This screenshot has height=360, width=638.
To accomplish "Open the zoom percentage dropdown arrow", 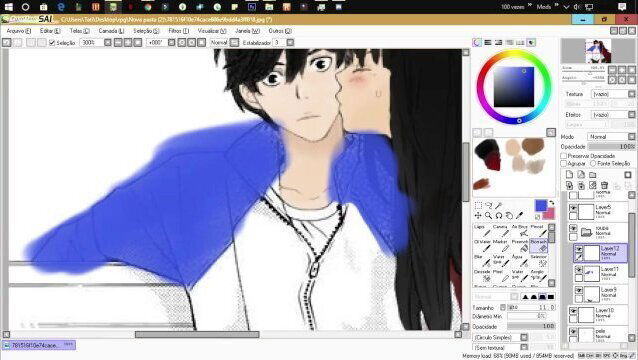I will [108, 42].
